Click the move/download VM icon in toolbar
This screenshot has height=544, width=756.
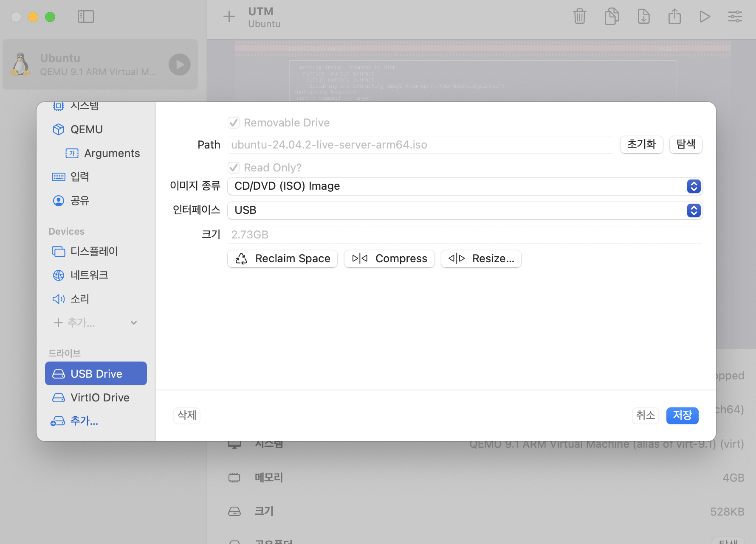click(x=644, y=17)
